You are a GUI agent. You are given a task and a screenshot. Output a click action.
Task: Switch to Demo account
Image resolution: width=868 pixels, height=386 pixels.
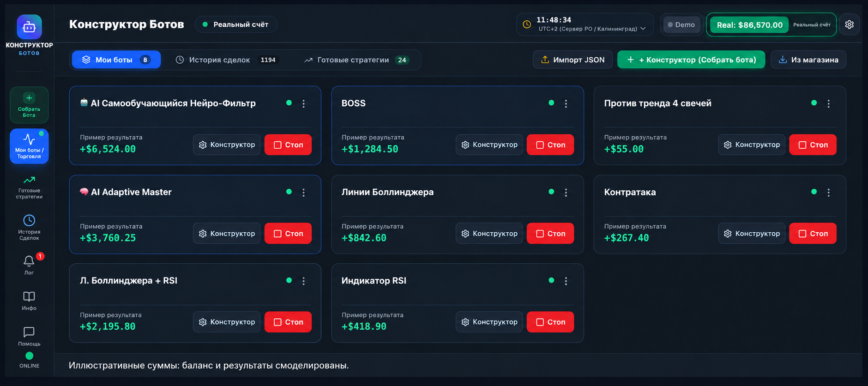(x=681, y=25)
